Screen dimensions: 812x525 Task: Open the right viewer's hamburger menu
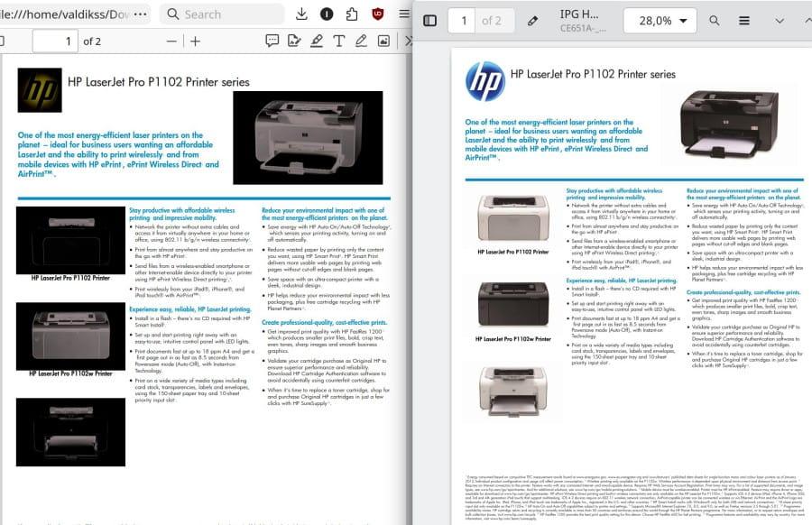pos(743,21)
